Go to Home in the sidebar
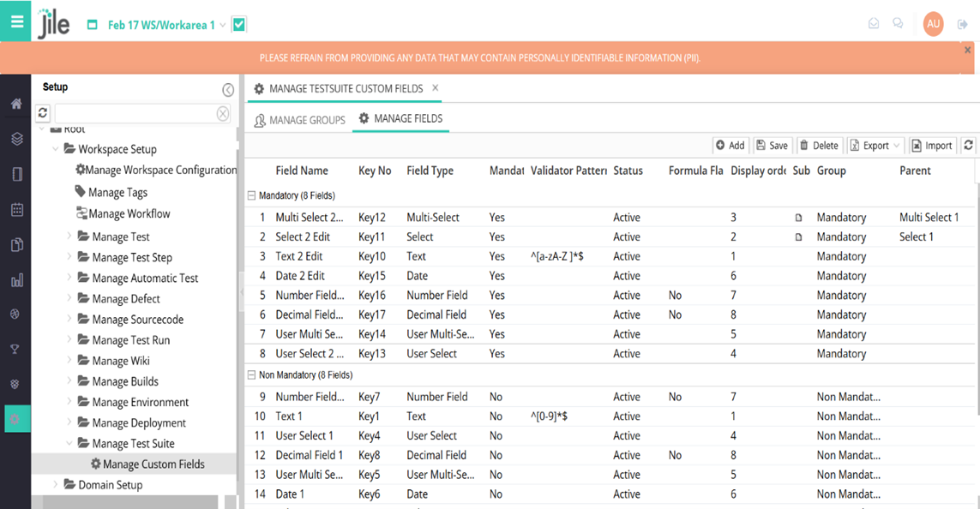 16,104
